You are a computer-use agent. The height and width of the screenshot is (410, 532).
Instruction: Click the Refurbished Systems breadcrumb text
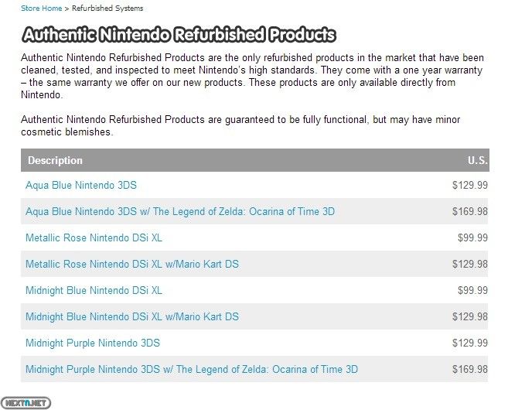(107, 9)
